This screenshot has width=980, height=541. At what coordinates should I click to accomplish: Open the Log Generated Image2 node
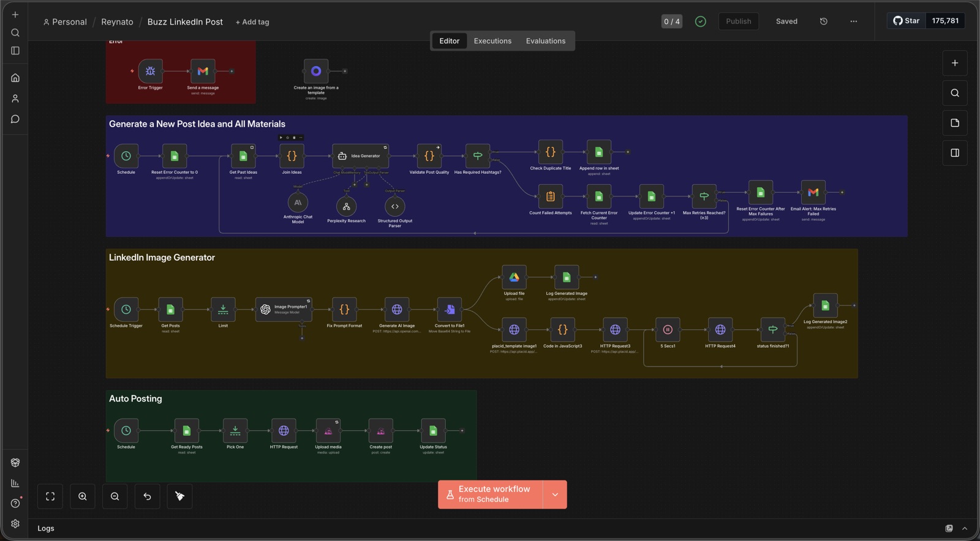[x=826, y=305]
